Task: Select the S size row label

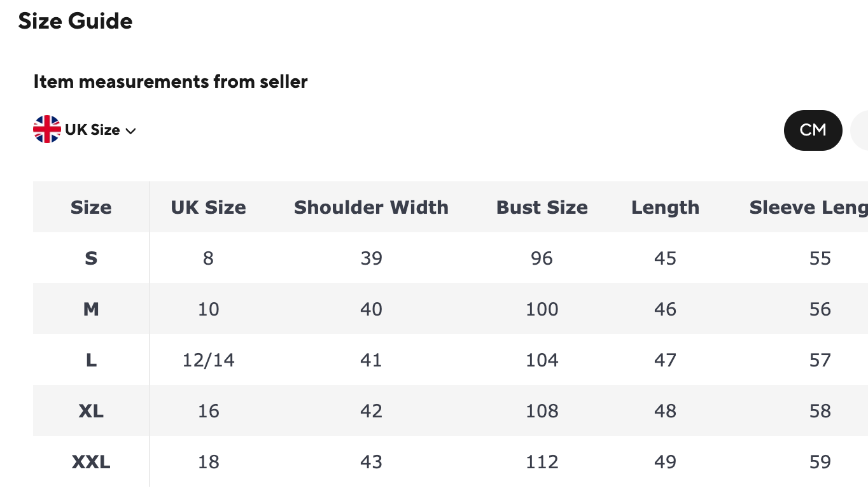Action: [91, 258]
